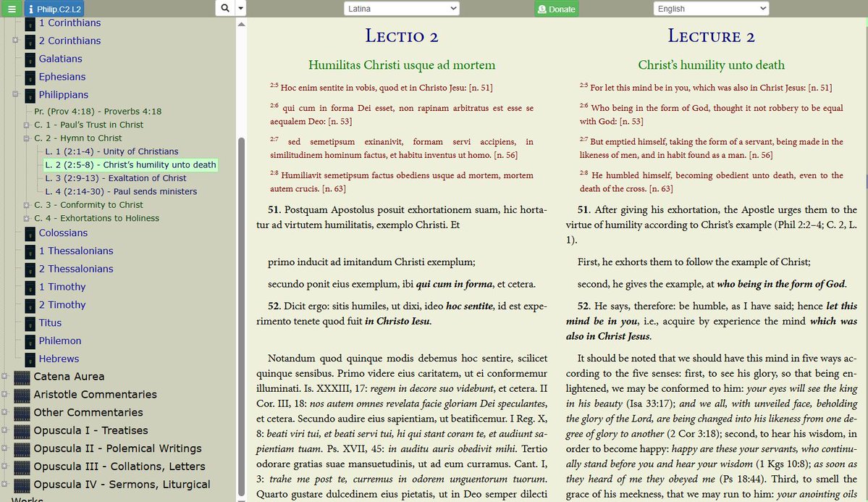The image size is (868, 502).
Task: Click the Opuscula III bookshelf icon
Action: coord(22,467)
